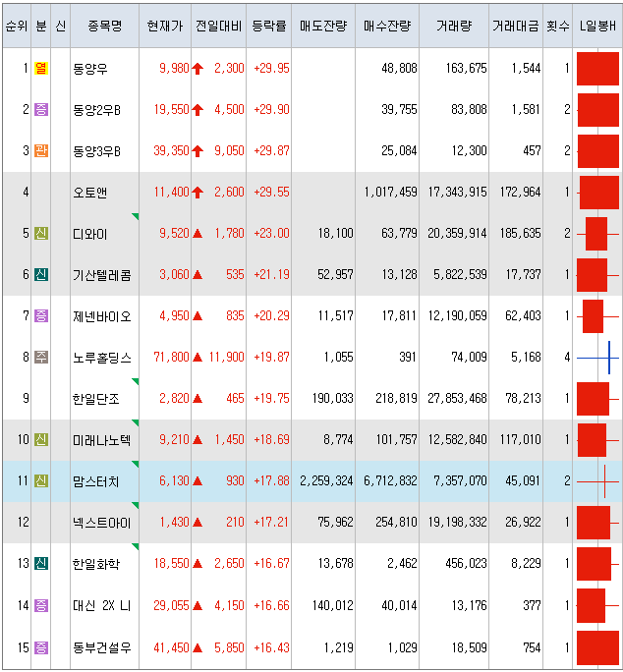Click volume 27,853,468 of 한일단조
The height and width of the screenshot is (672, 623).
[458, 398]
